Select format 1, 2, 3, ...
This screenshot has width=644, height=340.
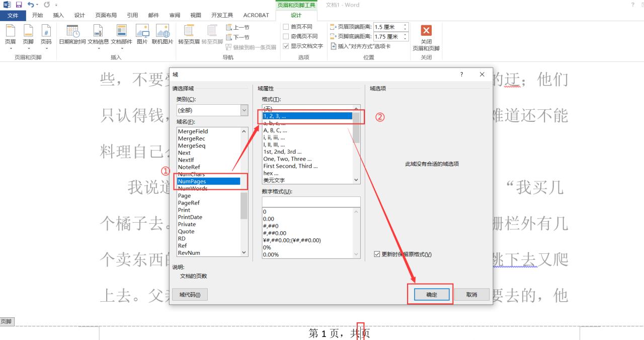[x=307, y=116]
